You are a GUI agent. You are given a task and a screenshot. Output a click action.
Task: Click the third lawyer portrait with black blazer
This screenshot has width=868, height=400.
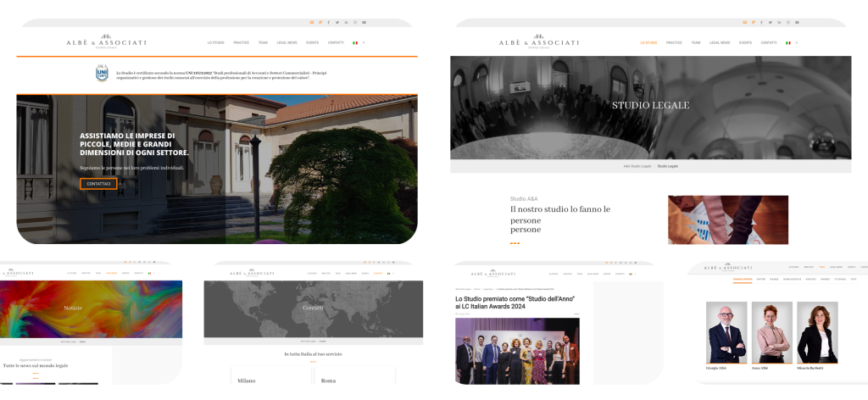point(817,332)
